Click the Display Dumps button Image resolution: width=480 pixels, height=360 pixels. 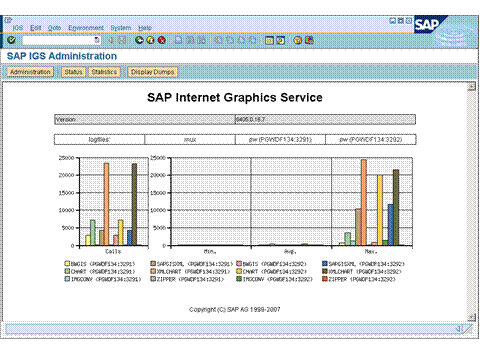click(x=152, y=72)
